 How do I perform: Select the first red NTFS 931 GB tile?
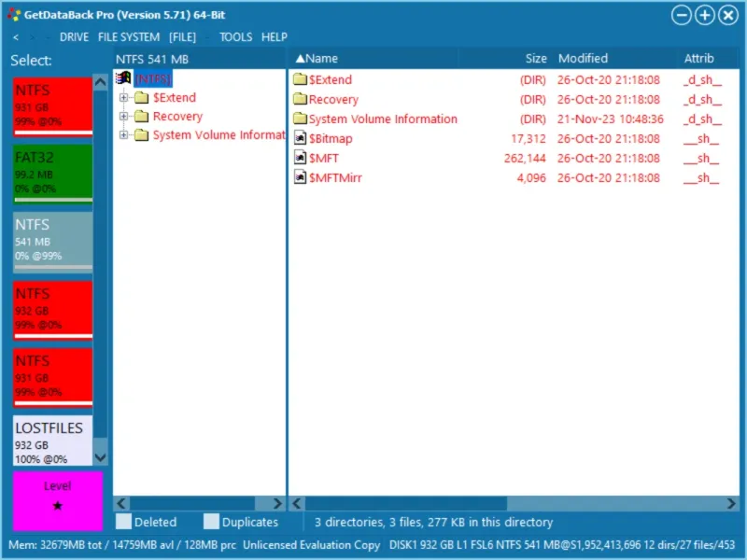pos(53,106)
